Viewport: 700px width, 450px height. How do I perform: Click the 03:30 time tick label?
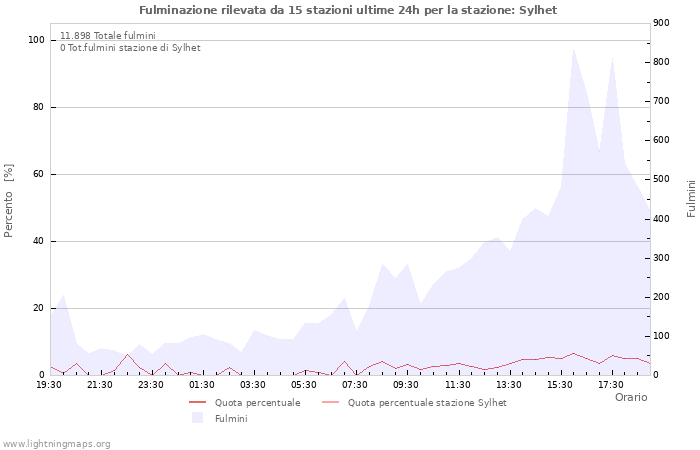click(x=253, y=384)
